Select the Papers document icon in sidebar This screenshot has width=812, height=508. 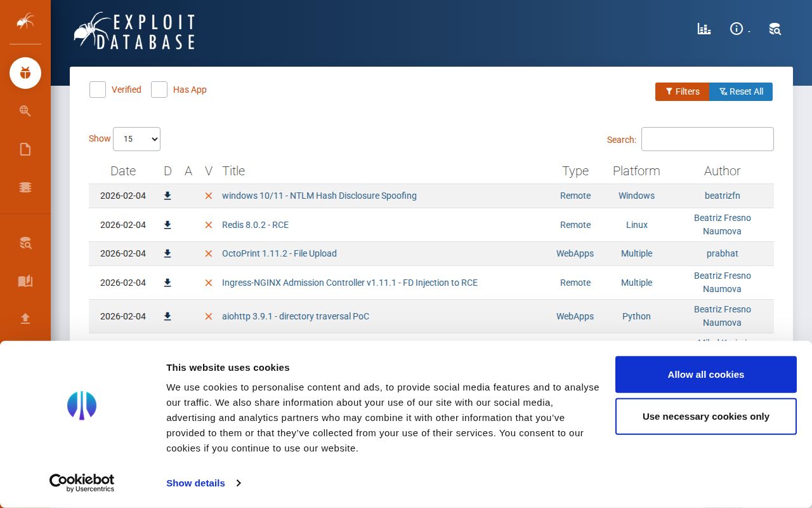pos(25,149)
